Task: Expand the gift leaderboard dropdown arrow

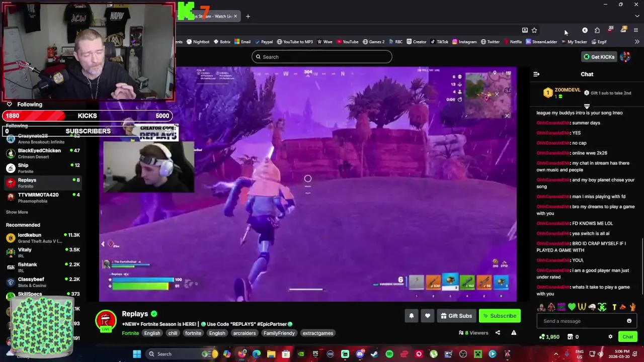Action: (x=587, y=106)
